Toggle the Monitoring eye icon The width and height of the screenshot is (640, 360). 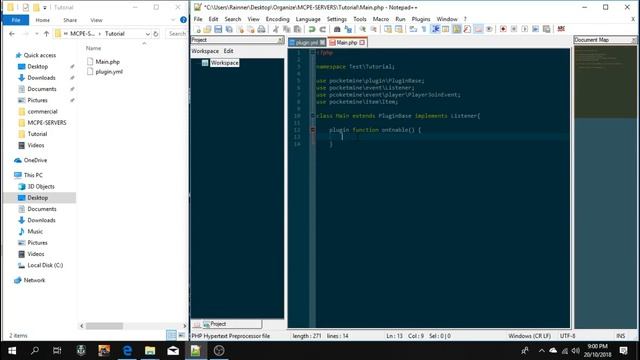click(489, 29)
